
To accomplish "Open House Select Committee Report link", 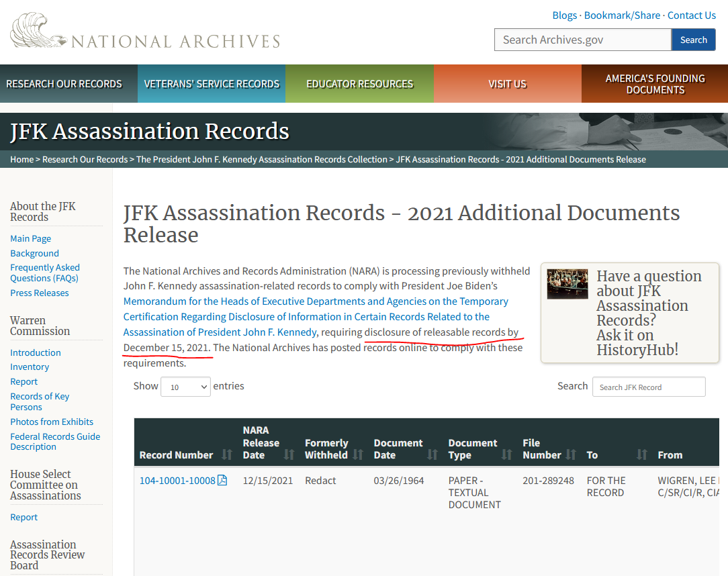I will coord(24,517).
